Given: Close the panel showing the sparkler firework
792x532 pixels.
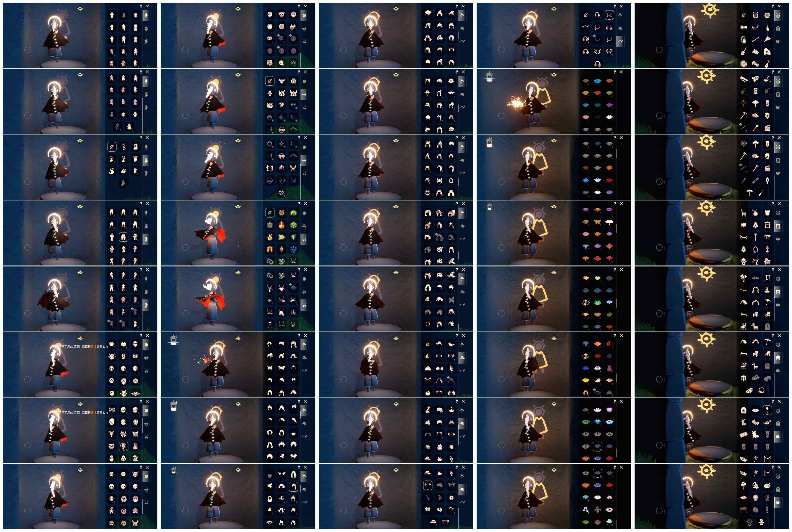Looking at the screenshot, I should click(621, 72).
